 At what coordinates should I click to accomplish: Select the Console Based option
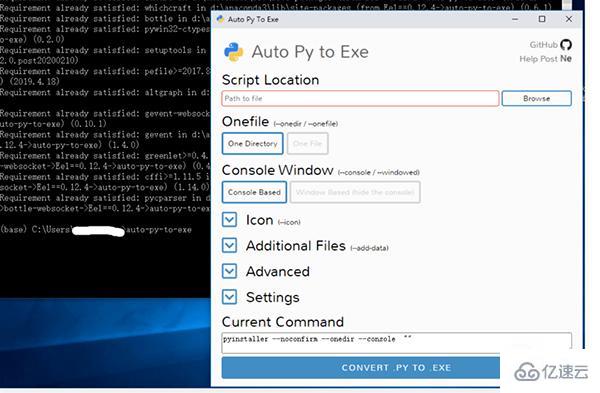(x=254, y=192)
